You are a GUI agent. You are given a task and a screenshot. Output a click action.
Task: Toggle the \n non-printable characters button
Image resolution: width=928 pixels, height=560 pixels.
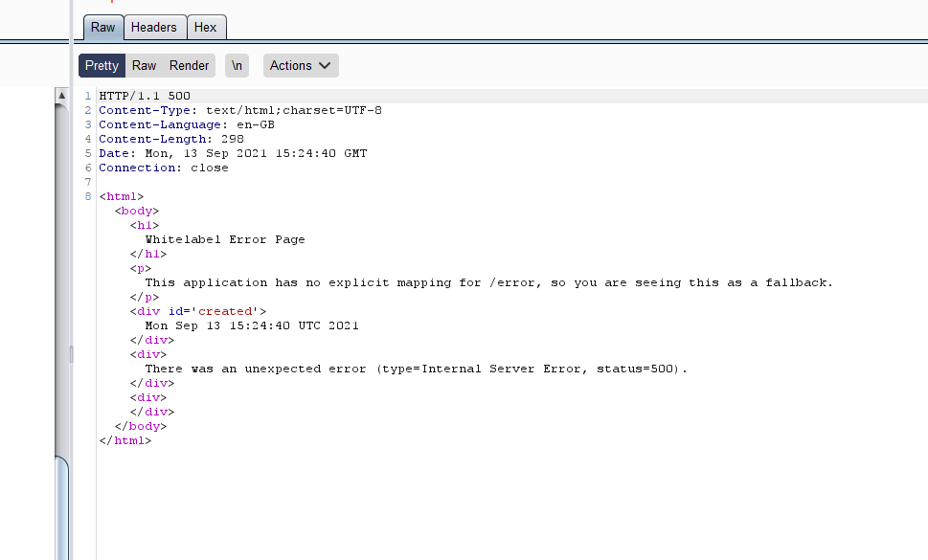click(237, 66)
